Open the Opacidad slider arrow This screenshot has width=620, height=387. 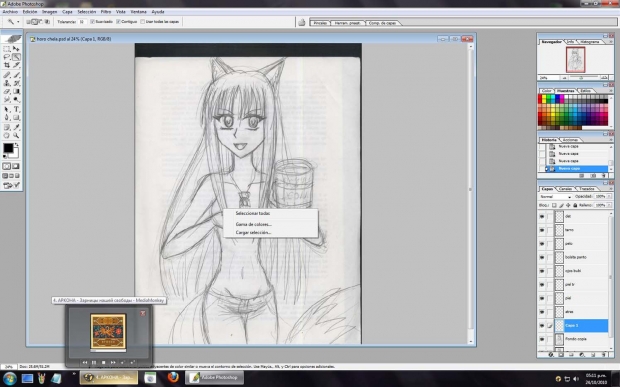point(610,196)
